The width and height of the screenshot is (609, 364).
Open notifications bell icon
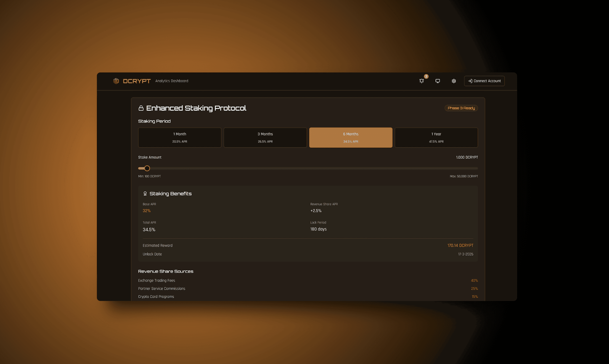coord(421,81)
